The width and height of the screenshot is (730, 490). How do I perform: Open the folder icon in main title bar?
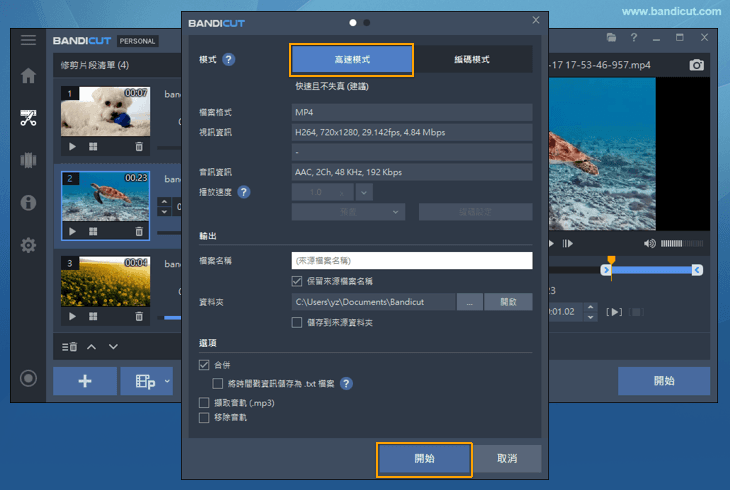[x=611, y=37]
